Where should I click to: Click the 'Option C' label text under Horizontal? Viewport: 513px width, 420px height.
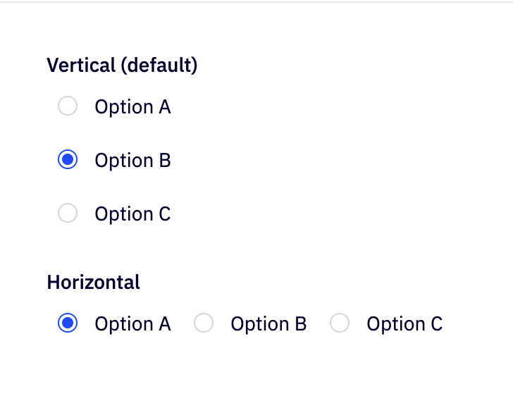click(404, 324)
